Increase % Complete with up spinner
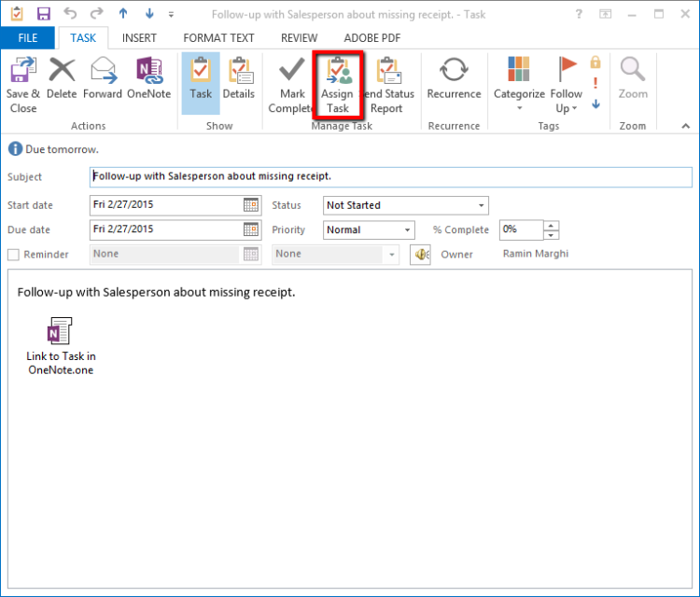 coord(552,225)
